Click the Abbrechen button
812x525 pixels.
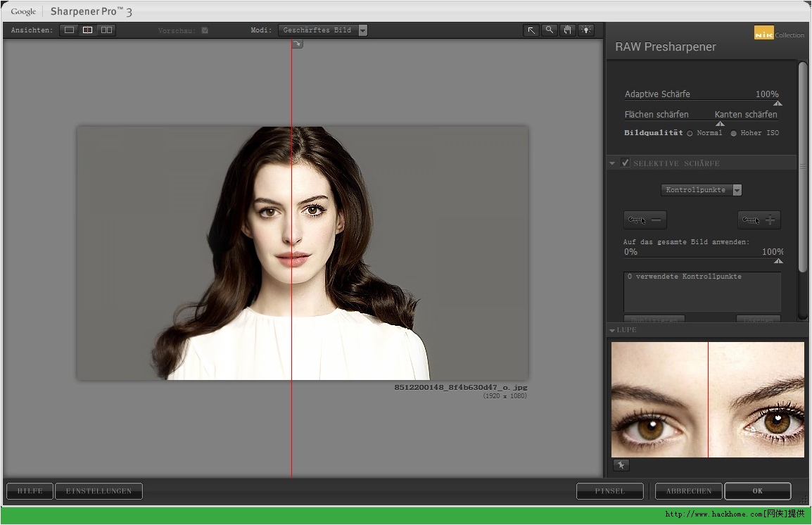click(689, 491)
